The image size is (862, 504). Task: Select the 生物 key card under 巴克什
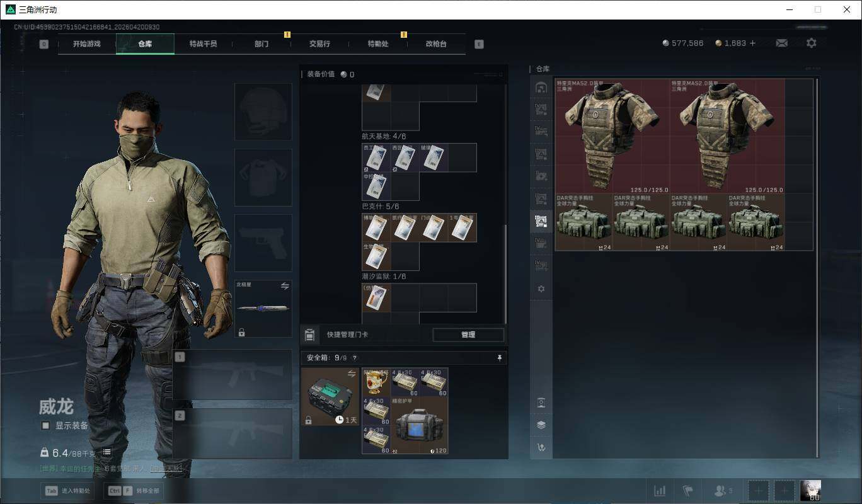pos(376,256)
